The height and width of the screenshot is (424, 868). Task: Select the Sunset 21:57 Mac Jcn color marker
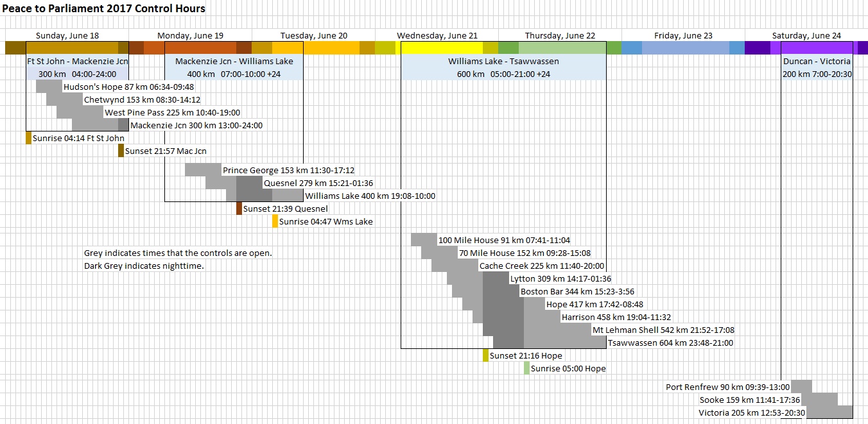121,151
